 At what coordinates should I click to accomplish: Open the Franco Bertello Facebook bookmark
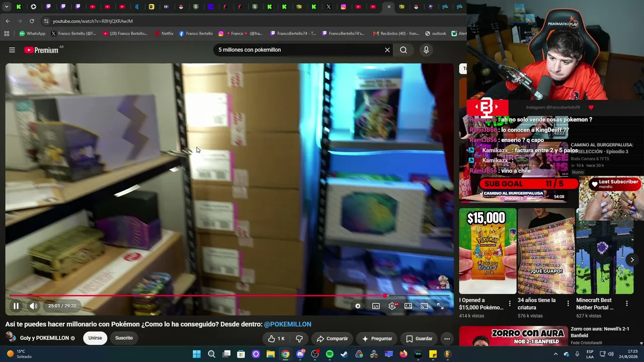196,34
